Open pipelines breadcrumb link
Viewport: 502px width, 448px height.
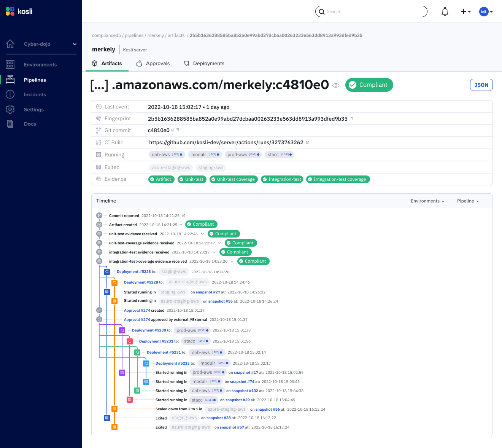134,35
